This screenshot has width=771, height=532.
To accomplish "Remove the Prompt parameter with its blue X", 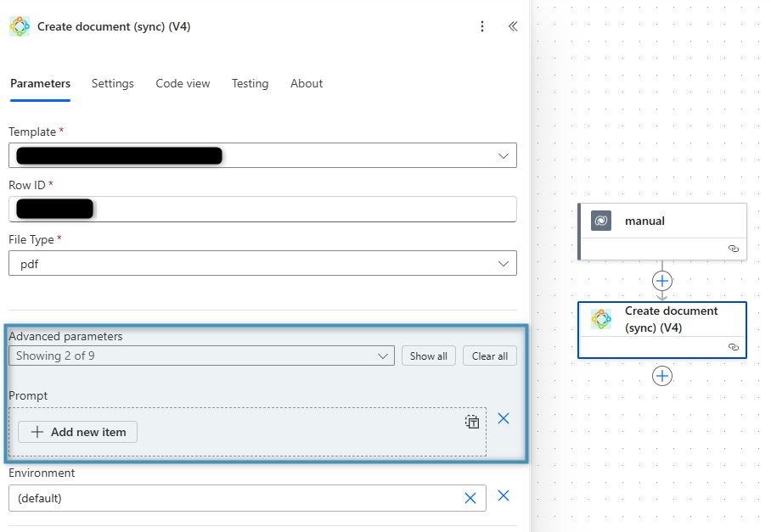I will click(x=504, y=418).
